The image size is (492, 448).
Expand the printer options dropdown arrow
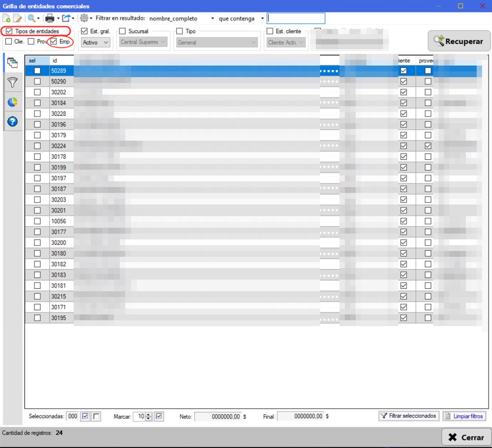click(58, 18)
